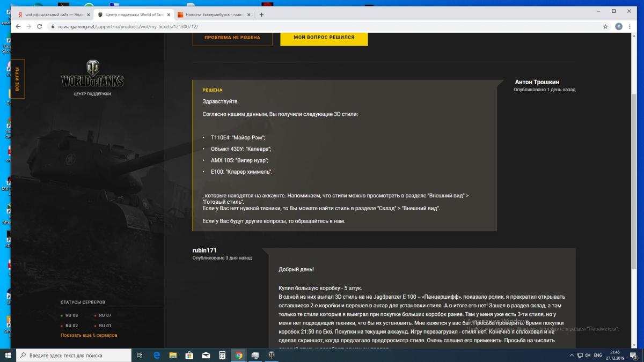Open 'Показать ещё 6 серверов' link
The width and height of the screenshot is (644, 362).
click(89, 335)
